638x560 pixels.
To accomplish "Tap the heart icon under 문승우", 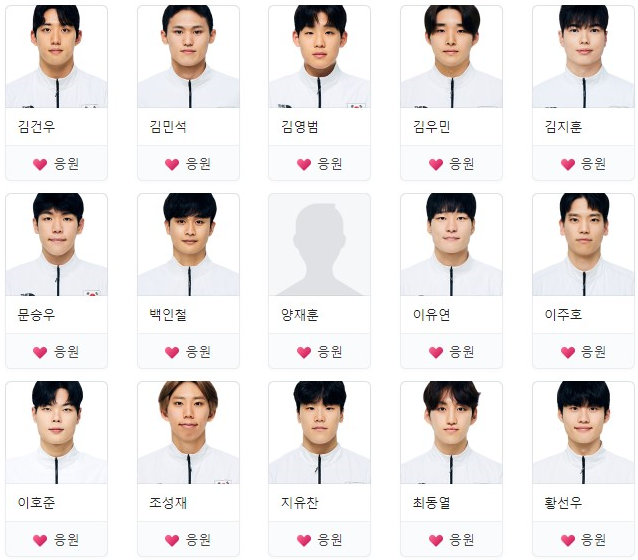I will (x=40, y=352).
